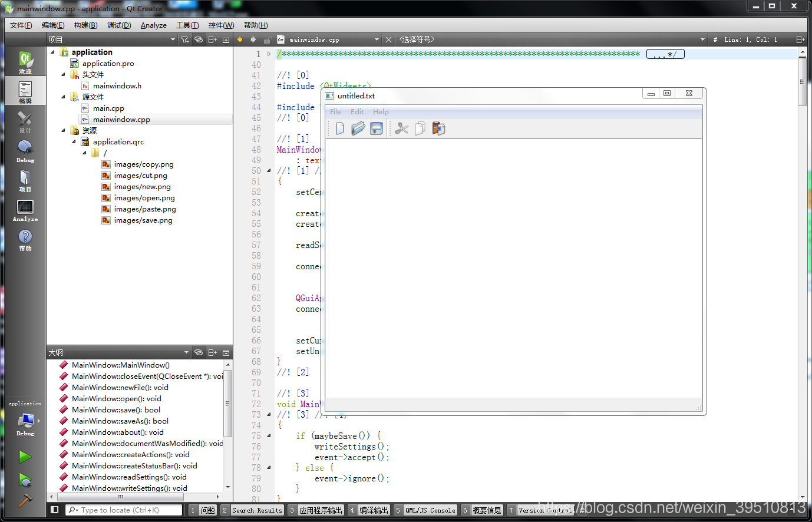The image size is (812, 522).
Task: Build project with hammer icon
Action: point(25,500)
